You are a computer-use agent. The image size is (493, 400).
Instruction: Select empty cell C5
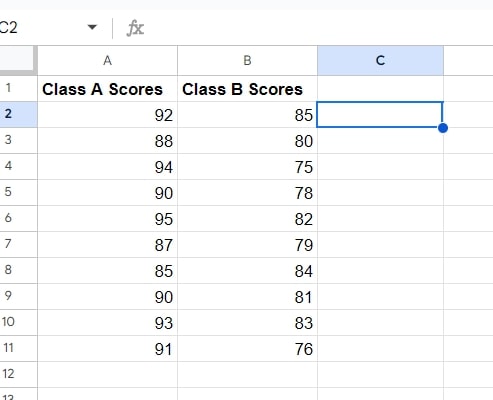coord(380,193)
